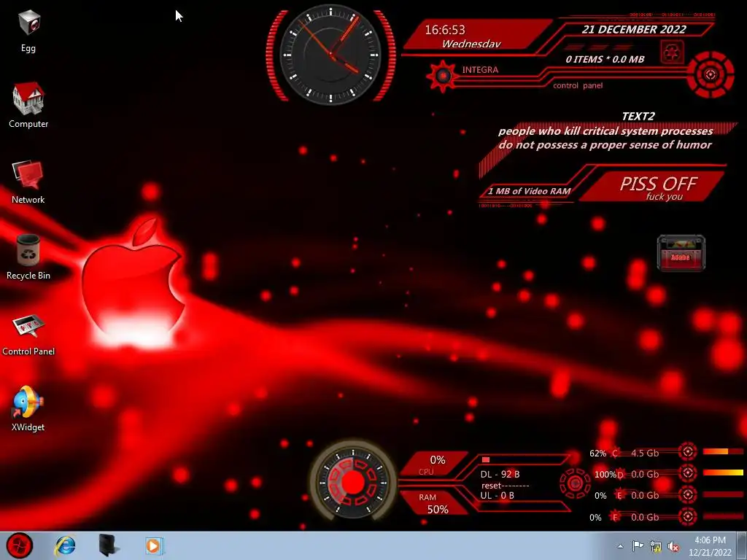Click the 62% drive C percentage
This screenshot has height=560, width=747.
coord(598,454)
